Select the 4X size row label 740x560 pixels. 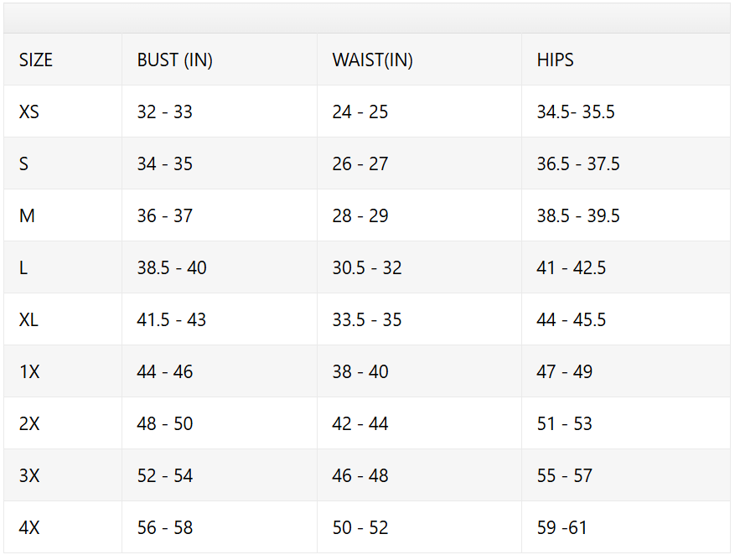coord(29,527)
